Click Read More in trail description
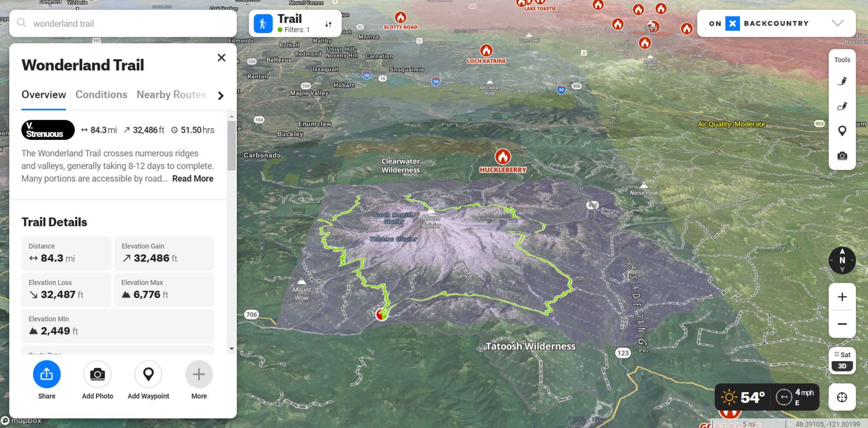The height and width of the screenshot is (428, 868). coord(193,179)
